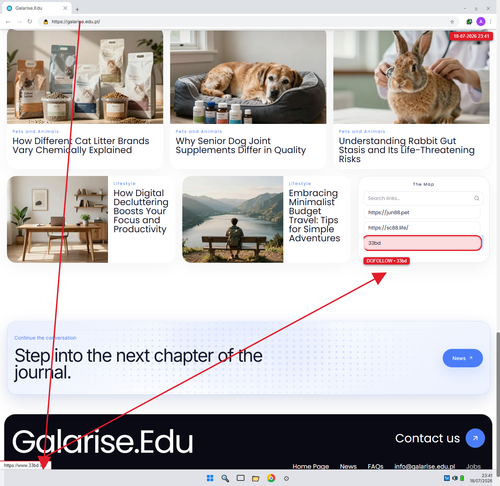Click the browser back arrow
The image size is (500, 486).
coord(8,22)
